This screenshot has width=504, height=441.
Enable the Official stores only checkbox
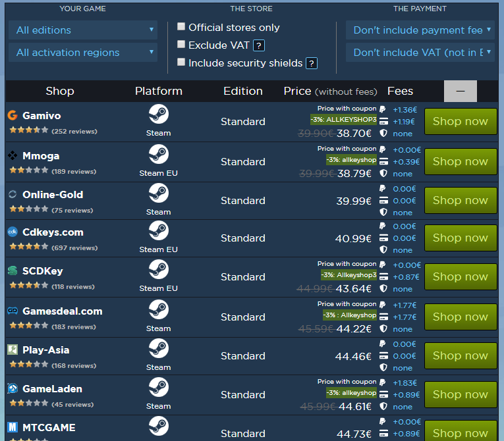(181, 27)
